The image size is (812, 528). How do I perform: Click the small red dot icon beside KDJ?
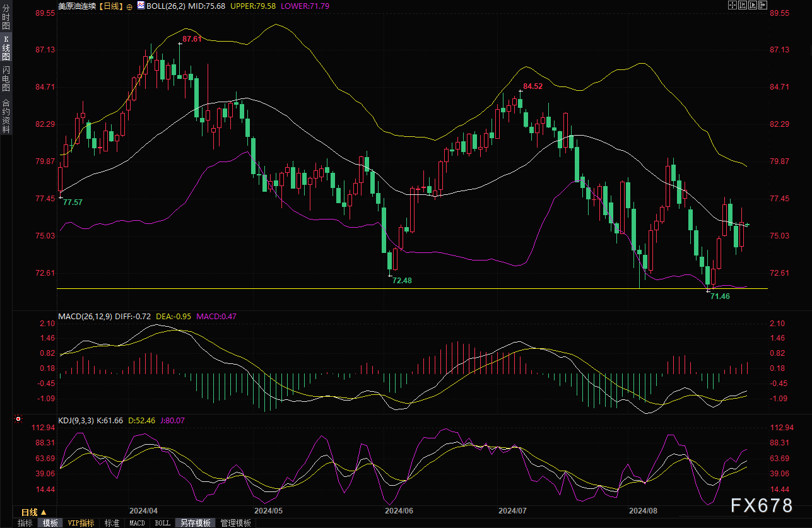click(x=18, y=419)
